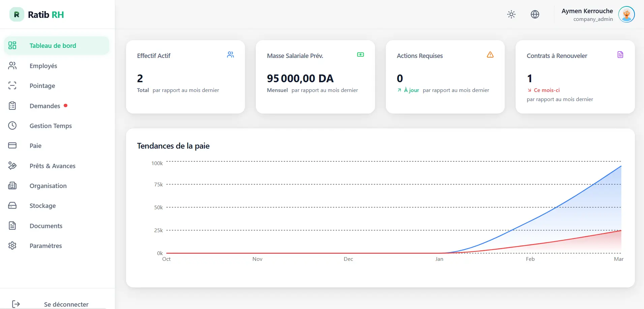644x309 pixels.
Task: Expand the Paramètres settings section
Action: [x=45, y=245]
